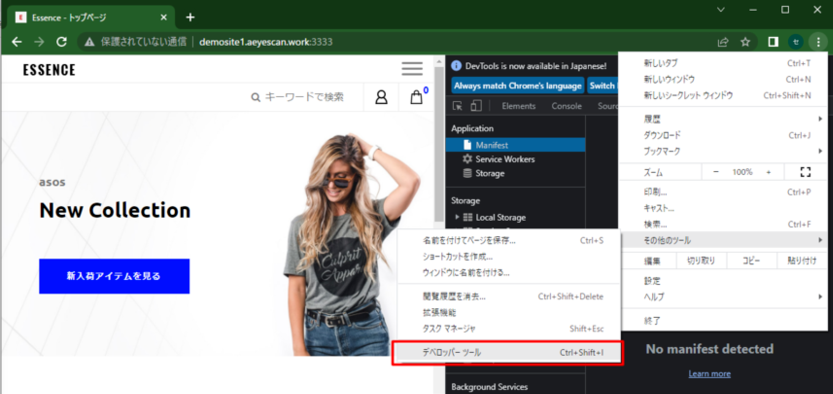This screenshot has width=833, height=394.
Task: Increase zoom with plus button
Action: coord(768,172)
